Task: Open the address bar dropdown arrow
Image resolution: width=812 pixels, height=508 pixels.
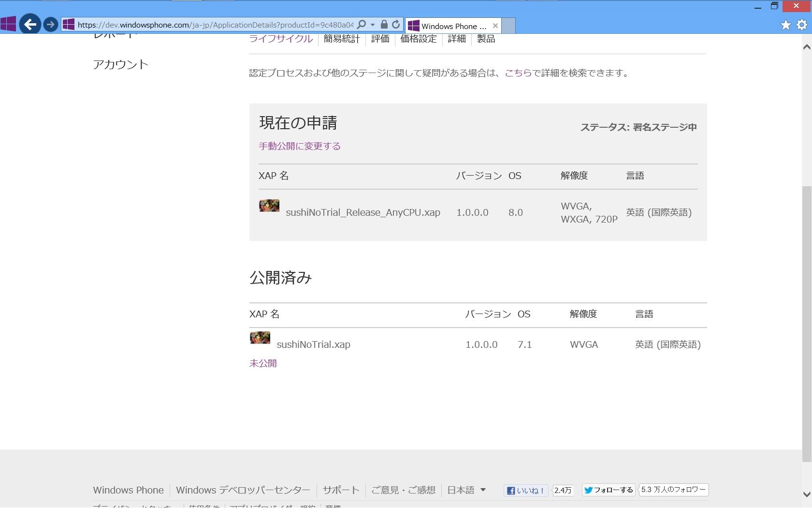Action: tap(372, 25)
